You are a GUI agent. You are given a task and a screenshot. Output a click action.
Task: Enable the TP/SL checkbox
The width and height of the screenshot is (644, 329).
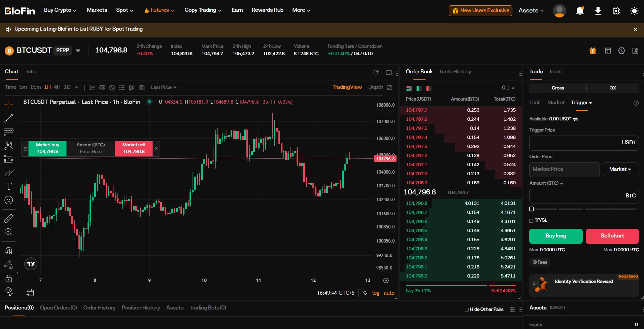532,220
